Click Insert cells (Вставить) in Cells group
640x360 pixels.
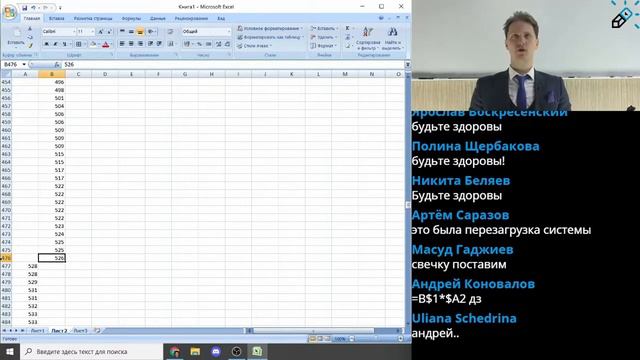[x=324, y=29]
